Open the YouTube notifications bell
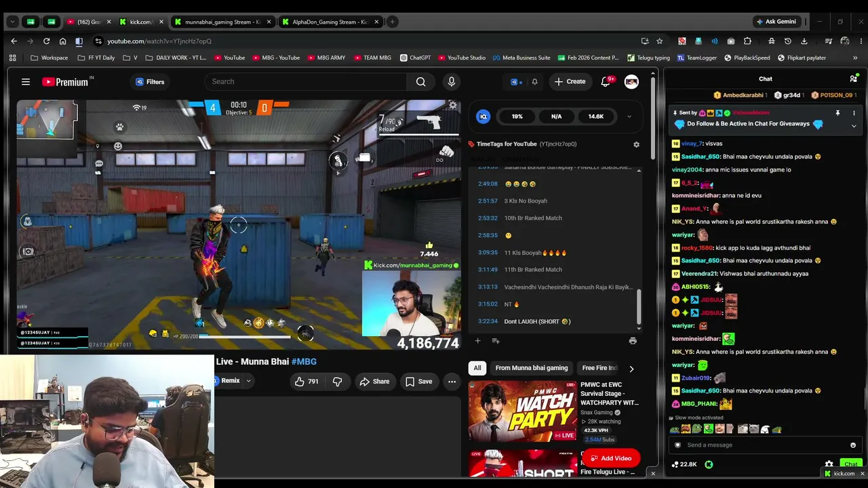 (x=606, y=82)
